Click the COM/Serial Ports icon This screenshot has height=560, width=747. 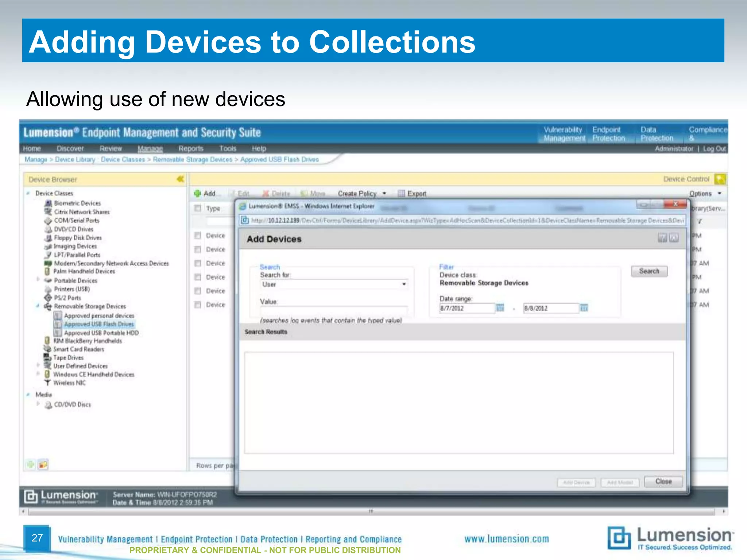(x=48, y=221)
